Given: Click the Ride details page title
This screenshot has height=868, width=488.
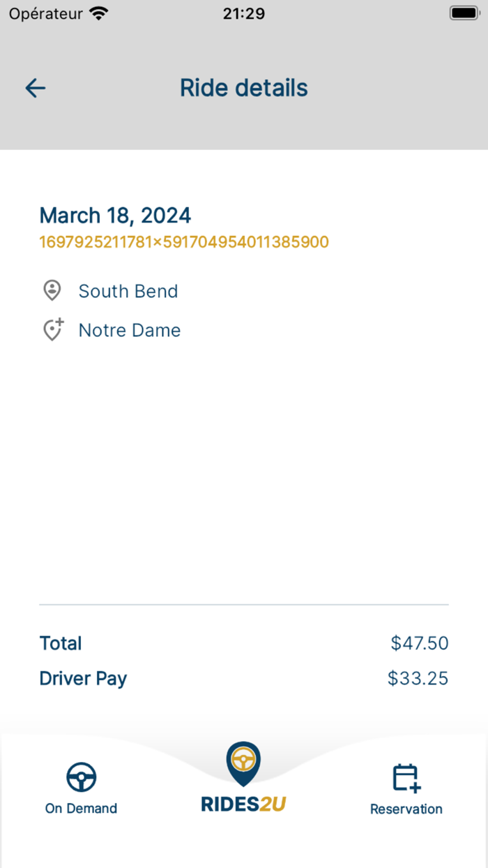Looking at the screenshot, I should (244, 88).
